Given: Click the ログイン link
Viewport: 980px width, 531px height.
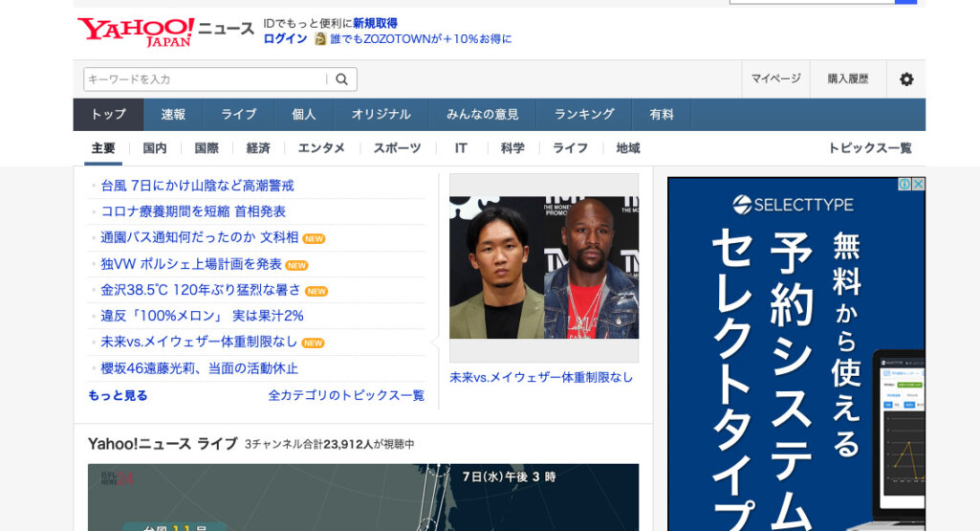Looking at the screenshot, I should 285,39.
